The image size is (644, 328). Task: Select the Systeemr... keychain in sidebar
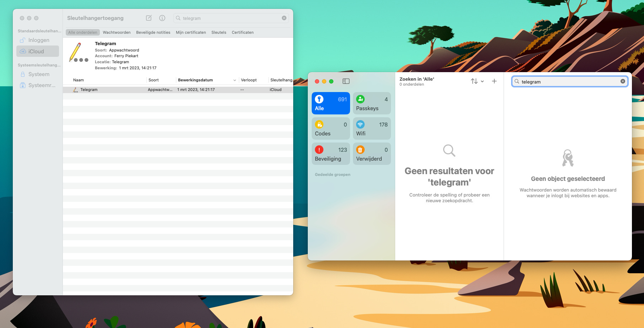point(38,85)
